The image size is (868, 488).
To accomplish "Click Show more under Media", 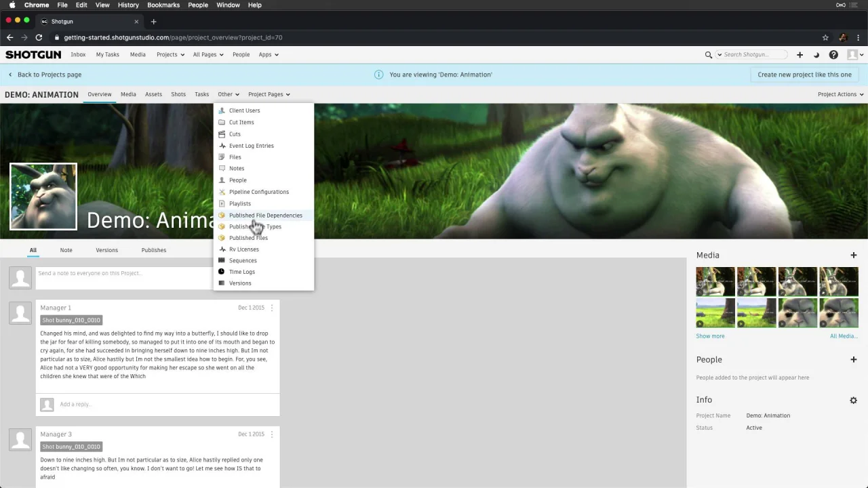I will 710,336.
